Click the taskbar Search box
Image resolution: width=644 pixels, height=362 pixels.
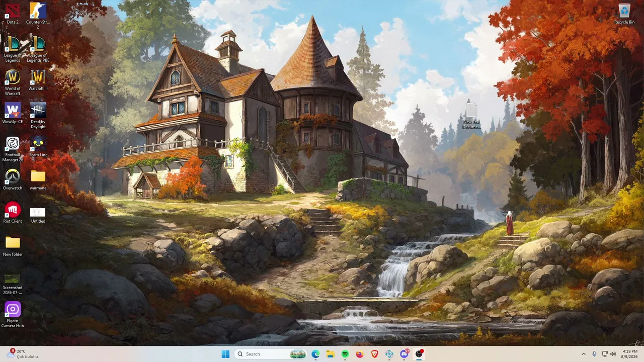pos(270,354)
